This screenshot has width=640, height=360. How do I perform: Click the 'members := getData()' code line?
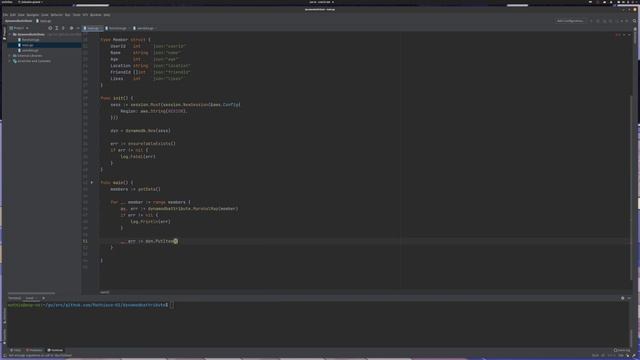[x=135, y=189]
